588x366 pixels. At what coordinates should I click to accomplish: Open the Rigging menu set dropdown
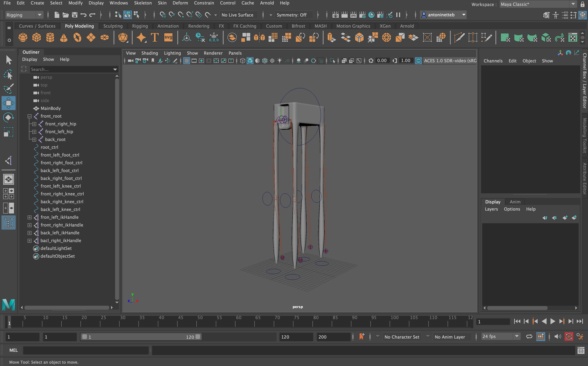point(24,15)
